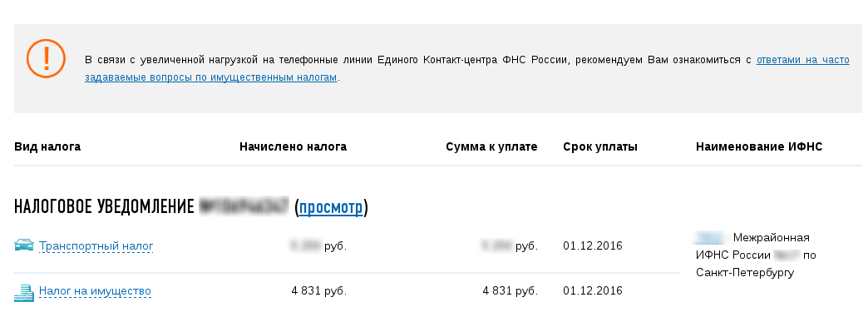Open the frequently asked questions link on property taxes
This screenshot has width=868, height=322.
(467, 68)
